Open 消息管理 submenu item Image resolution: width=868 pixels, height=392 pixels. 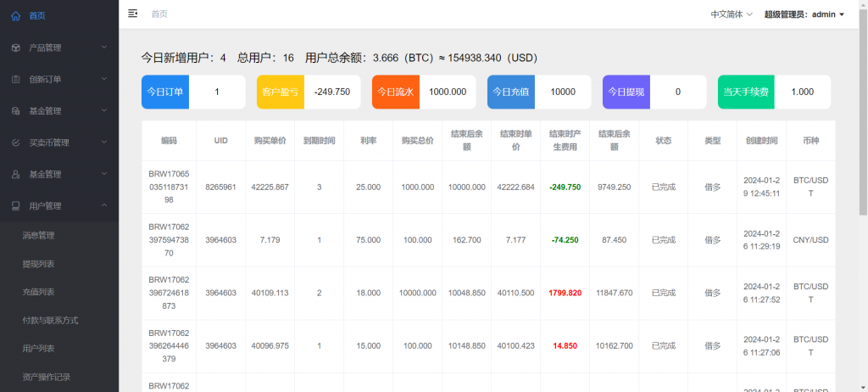click(38, 236)
